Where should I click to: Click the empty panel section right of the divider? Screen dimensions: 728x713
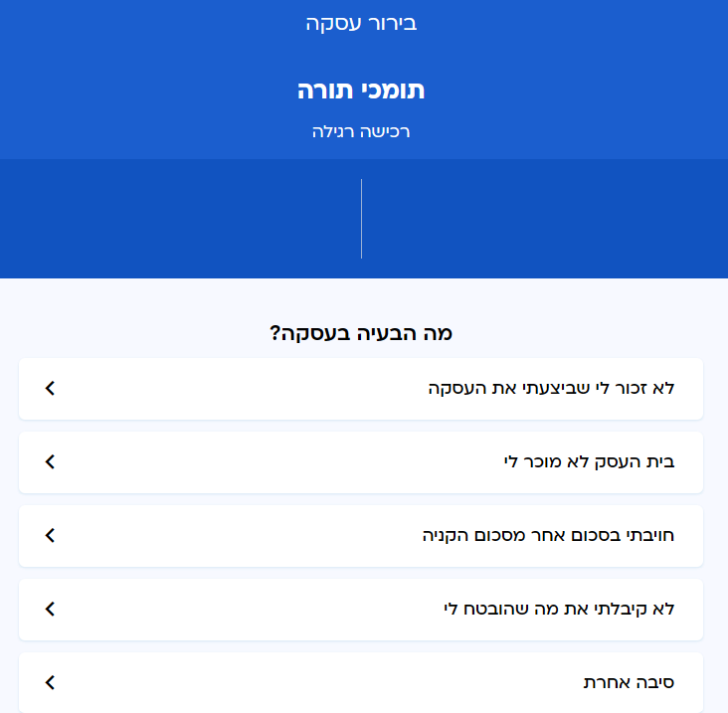click(x=544, y=219)
